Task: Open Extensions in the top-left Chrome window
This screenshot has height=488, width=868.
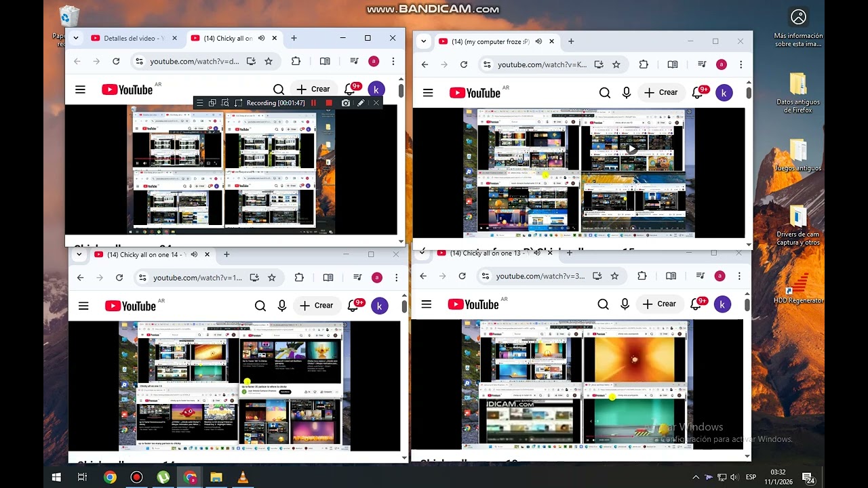Action: click(296, 61)
